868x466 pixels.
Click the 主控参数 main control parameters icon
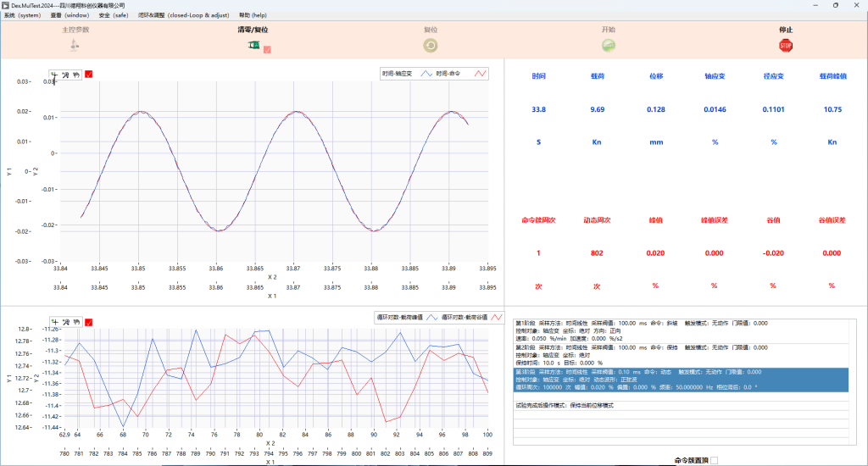click(75, 46)
